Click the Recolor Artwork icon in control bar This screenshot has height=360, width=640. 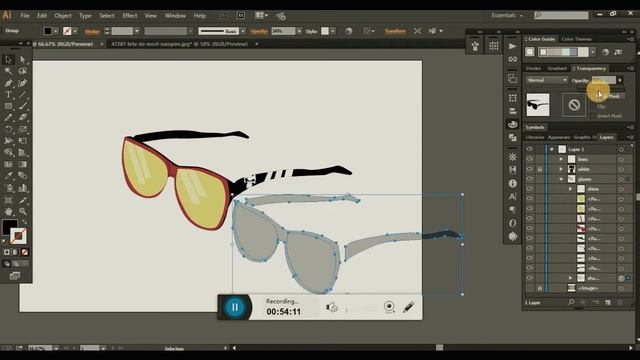[349, 31]
